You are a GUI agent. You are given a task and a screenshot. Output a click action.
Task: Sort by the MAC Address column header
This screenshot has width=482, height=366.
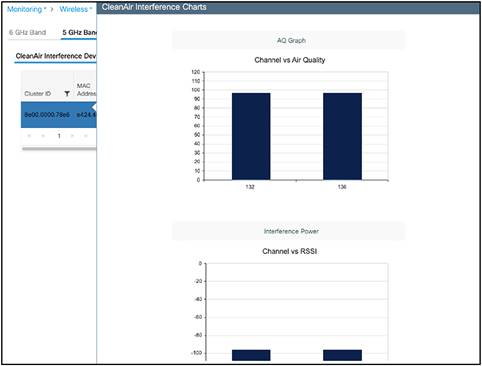(x=86, y=90)
